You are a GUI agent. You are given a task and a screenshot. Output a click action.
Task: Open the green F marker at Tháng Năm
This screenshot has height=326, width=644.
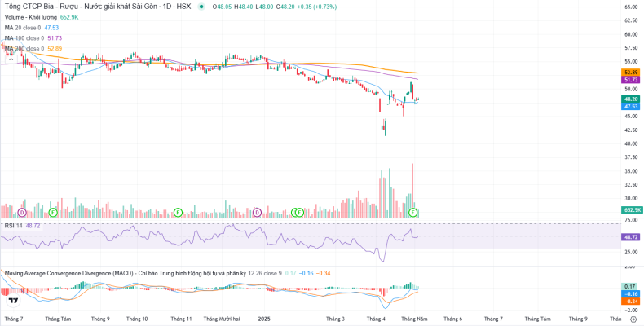(413, 212)
